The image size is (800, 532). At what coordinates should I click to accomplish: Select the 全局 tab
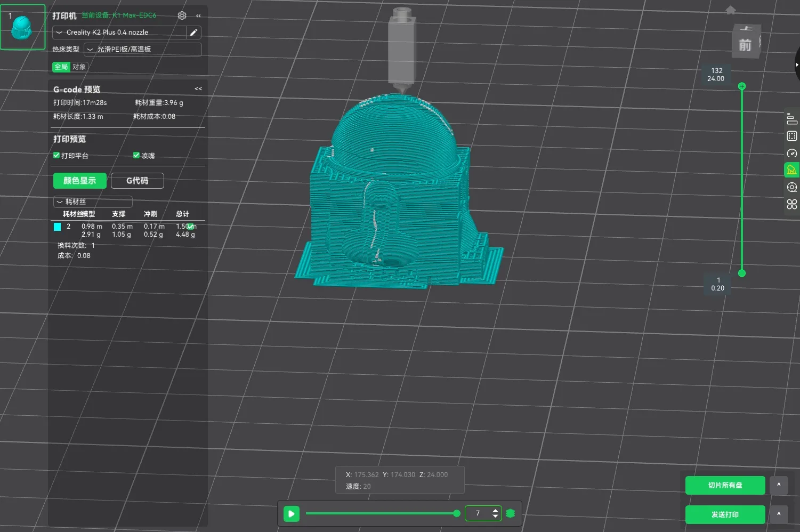pyautogui.click(x=61, y=67)
